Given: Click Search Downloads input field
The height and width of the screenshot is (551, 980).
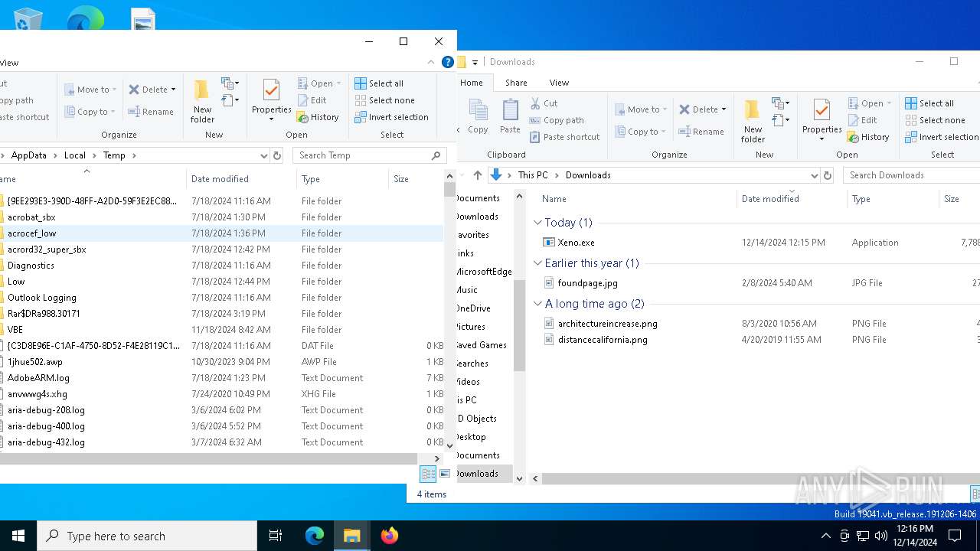Looking at the screenshot, I should [911, 175].
